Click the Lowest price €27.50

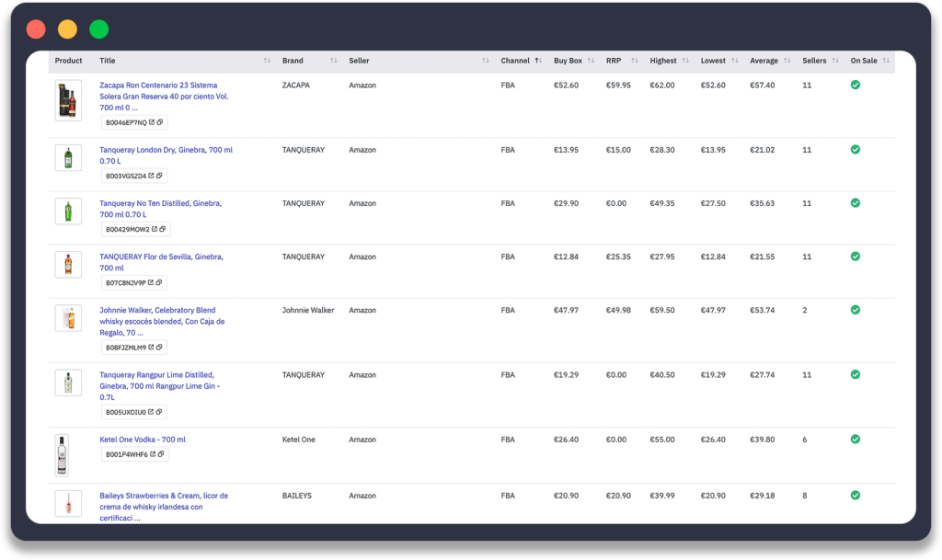pyautogui.click(x=713, y=203)
